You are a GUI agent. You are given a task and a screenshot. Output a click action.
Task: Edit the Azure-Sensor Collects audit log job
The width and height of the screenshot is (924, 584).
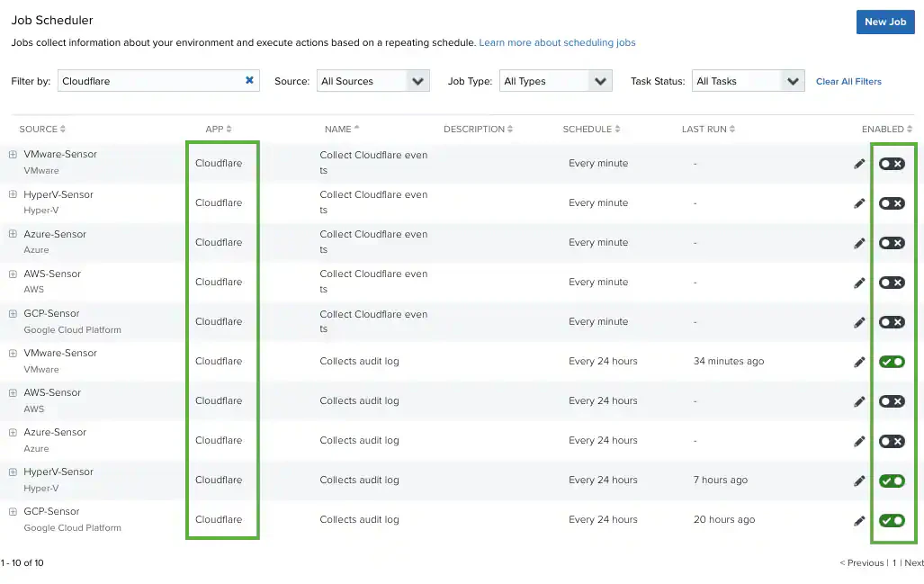pyautogui.click(x=859, y=441)
